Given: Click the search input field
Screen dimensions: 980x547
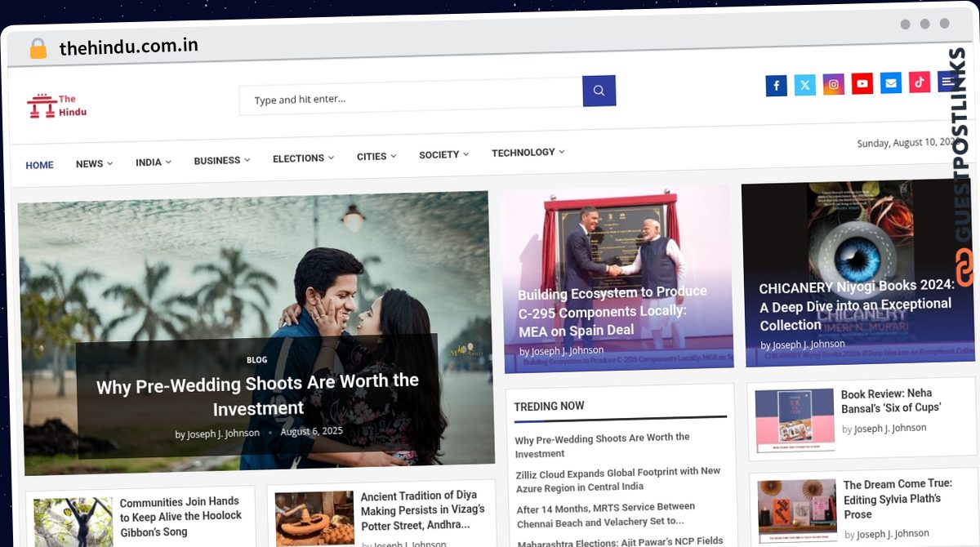Looking at the screenshot, I should coord(410,98).
